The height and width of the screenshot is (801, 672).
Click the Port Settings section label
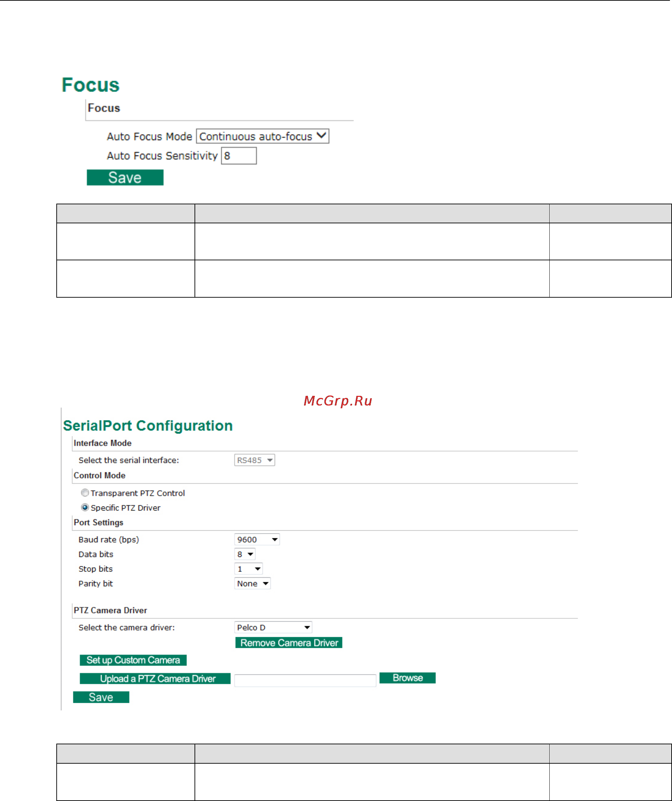pos(98,522)
